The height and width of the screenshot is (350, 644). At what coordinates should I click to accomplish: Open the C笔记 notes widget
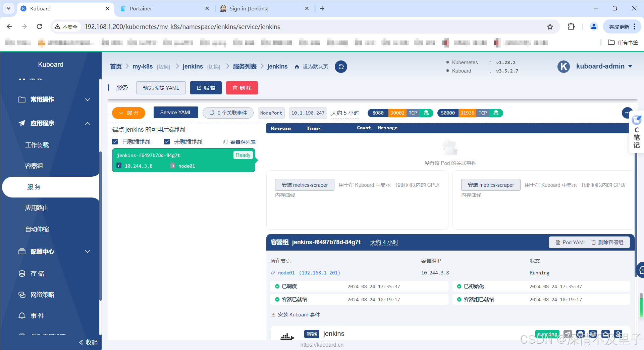[637, 132]
